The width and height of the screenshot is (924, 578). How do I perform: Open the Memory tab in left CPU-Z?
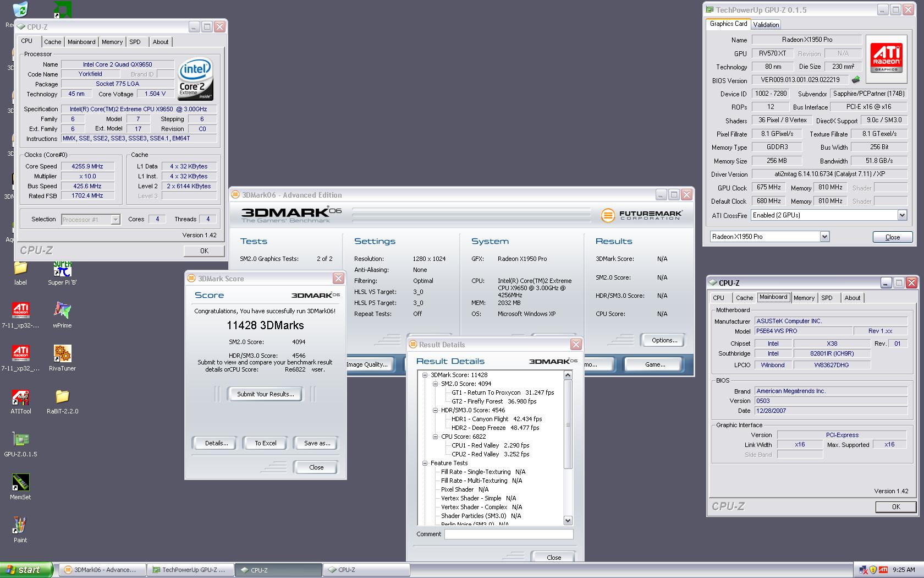click(112, 42)
